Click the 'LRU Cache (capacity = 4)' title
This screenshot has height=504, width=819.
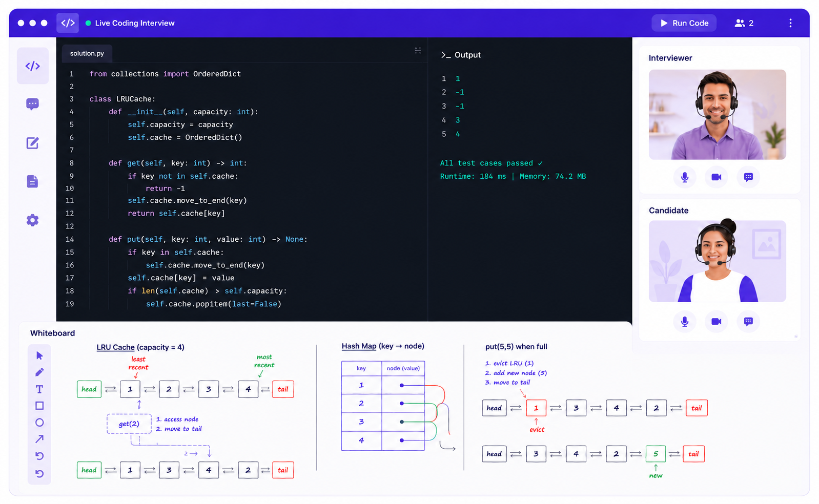(140, 347)
